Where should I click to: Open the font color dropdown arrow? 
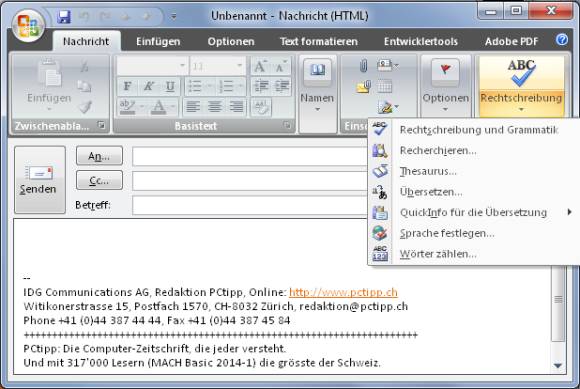(173, 107)
